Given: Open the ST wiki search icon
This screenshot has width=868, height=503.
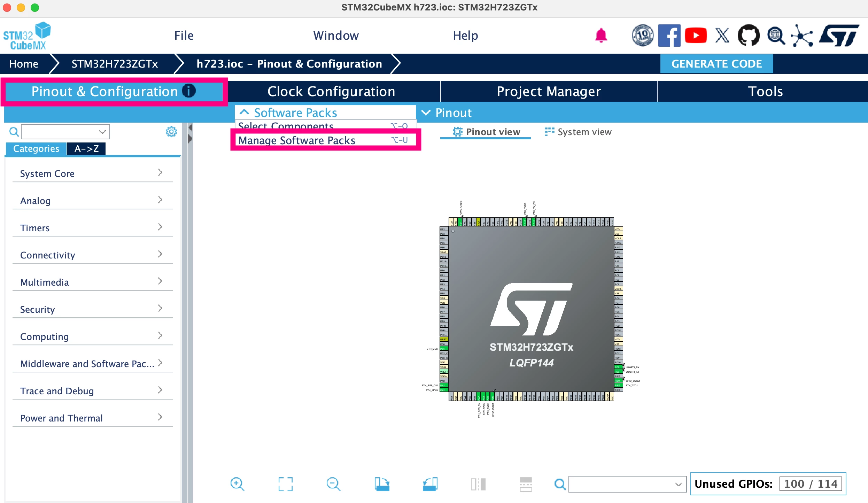Looking at the screenshot, I should click(776, 36).
